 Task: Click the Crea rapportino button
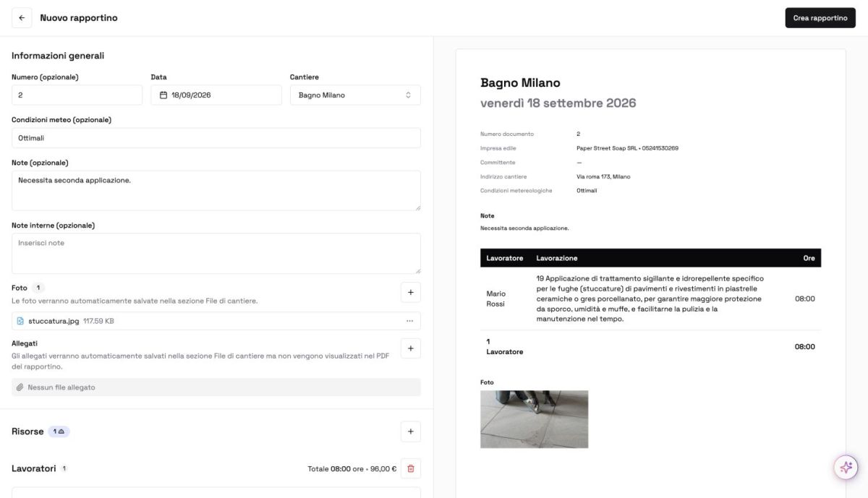[820, 18]
